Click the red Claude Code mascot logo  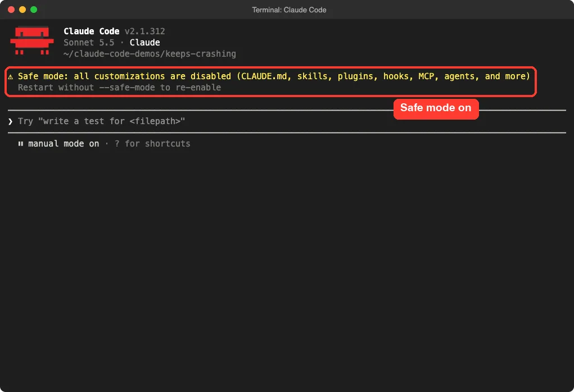32,40
